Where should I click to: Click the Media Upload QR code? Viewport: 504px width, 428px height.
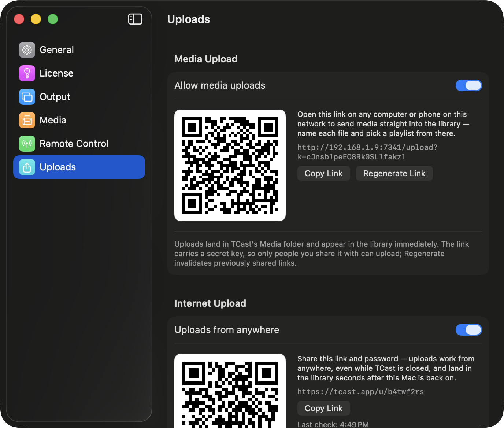point(230,165)
